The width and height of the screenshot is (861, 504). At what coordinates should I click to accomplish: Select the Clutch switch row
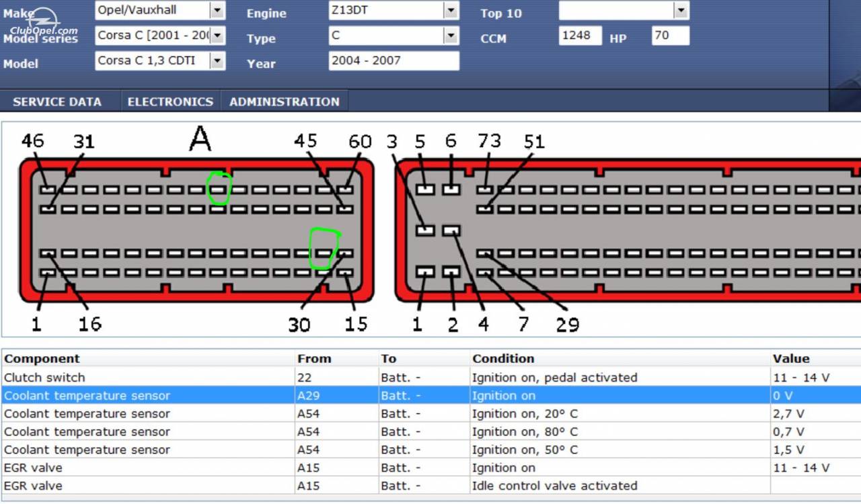click(430, 377)
